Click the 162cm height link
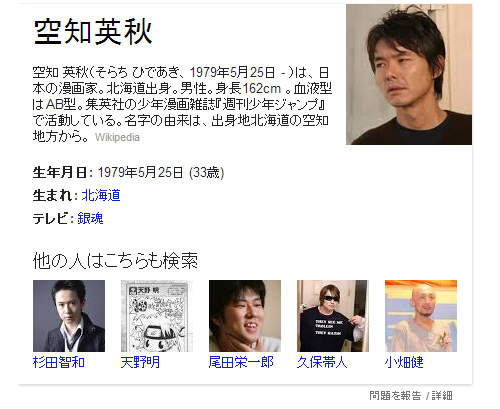Viewport: 500px width, 409px height. tap(262, 89)
